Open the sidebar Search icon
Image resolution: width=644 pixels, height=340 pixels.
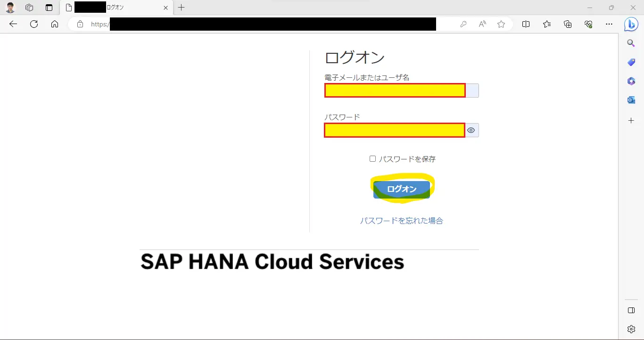(631, 43)
